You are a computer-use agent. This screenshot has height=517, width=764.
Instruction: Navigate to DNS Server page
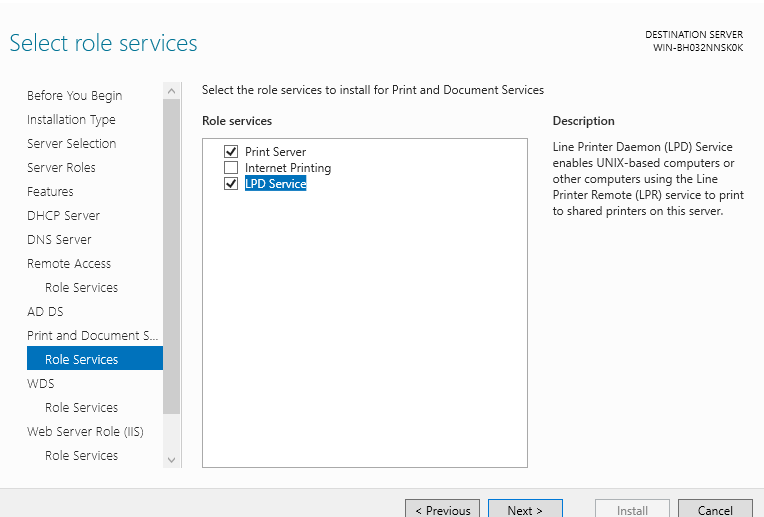59,240
